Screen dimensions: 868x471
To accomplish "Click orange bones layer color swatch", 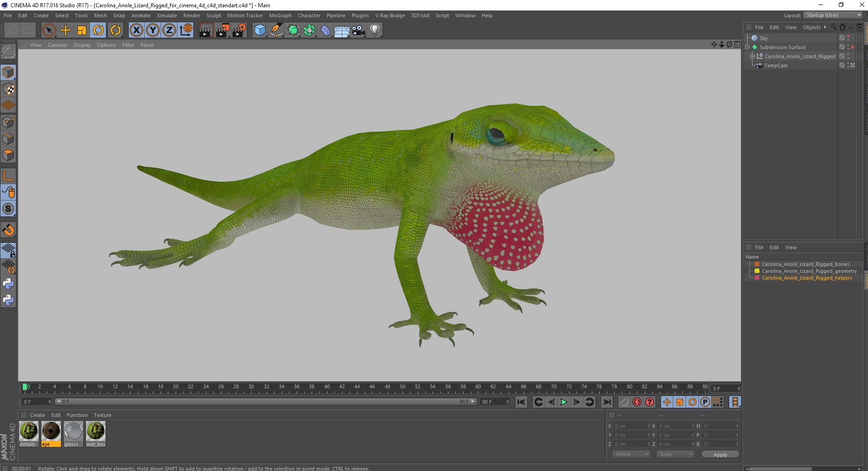I will point(757,264).
